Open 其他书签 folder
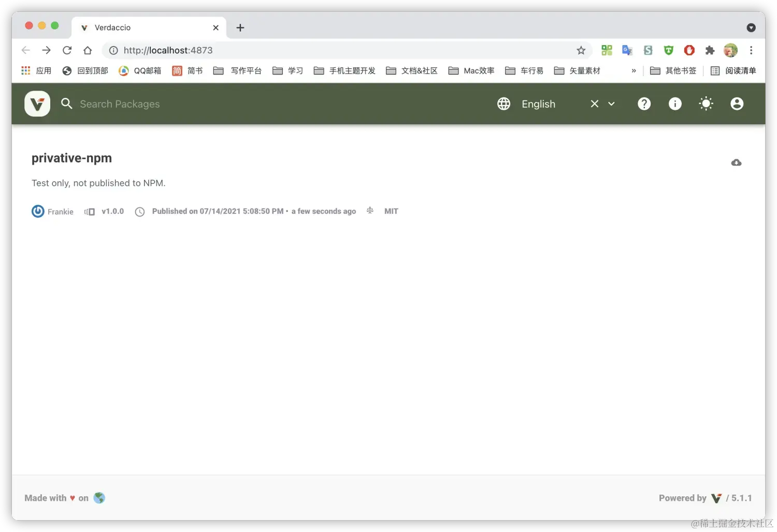Image resolution: width=777 pixels, height=532 pixels. (x=673, y=70)
